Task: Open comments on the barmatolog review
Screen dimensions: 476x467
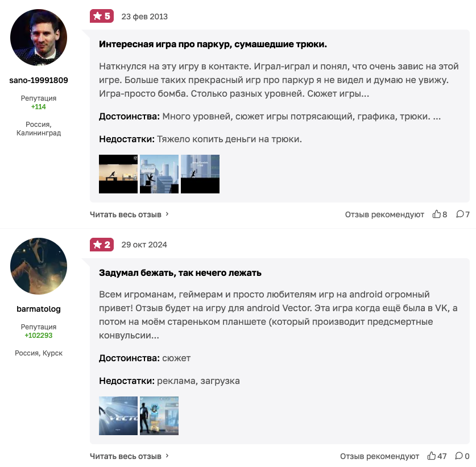Action: (459, 456)
